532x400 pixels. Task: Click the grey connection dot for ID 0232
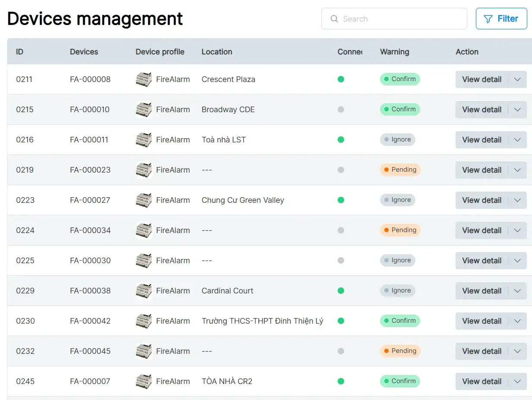click(x=341, y=351)
